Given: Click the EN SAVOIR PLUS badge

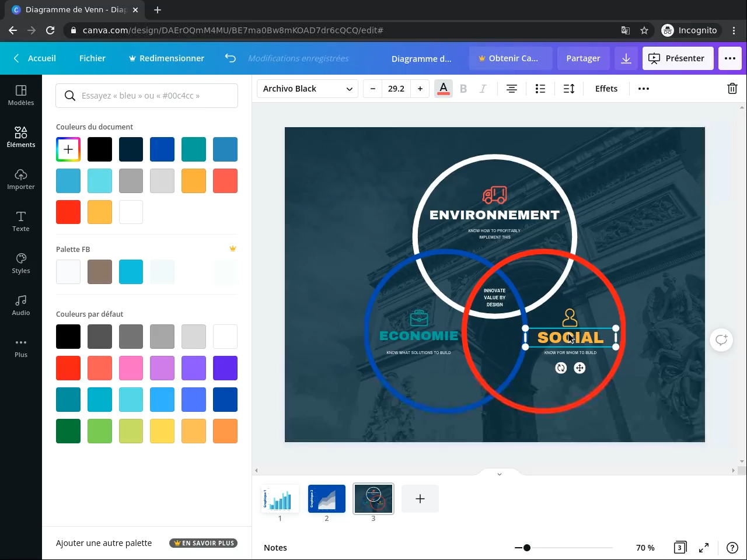Looking at the screenshot, I should click(x=203, y=543).
